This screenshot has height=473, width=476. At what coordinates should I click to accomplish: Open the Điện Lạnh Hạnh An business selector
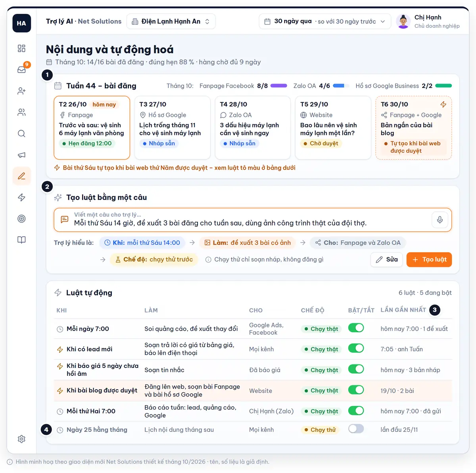[171, 21]
